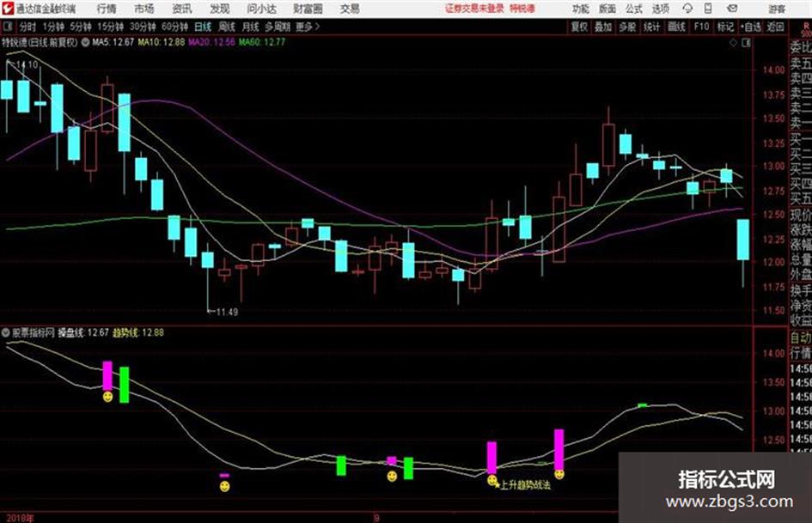The image size is (812, 523).
Task: Click the MA10: 12.88 label
Action: pos(161,42)
